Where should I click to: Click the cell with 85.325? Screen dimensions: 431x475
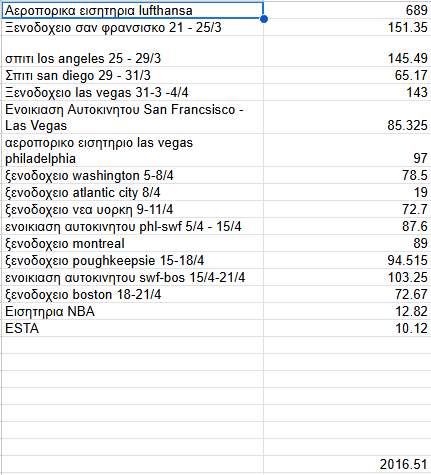[347, 117]
